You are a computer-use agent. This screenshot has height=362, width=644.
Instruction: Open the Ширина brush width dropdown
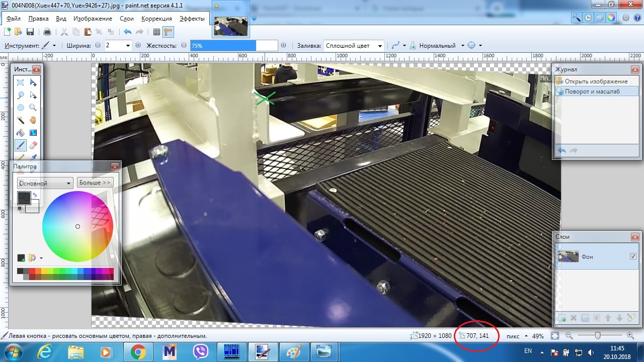click(x=128, y=45)
